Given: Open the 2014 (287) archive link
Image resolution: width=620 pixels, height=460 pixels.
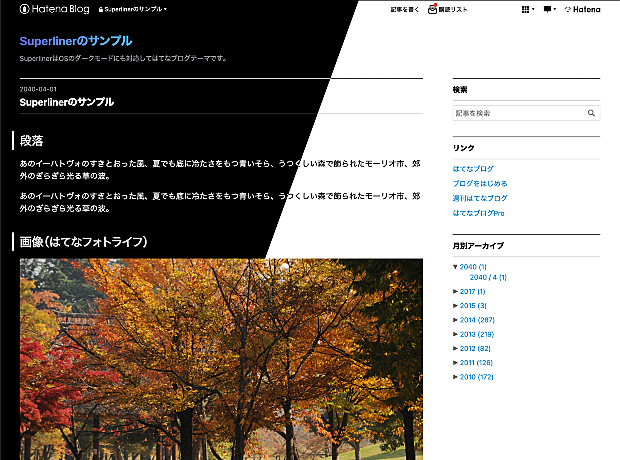Looking at the screenshot, I should point(477,320).
